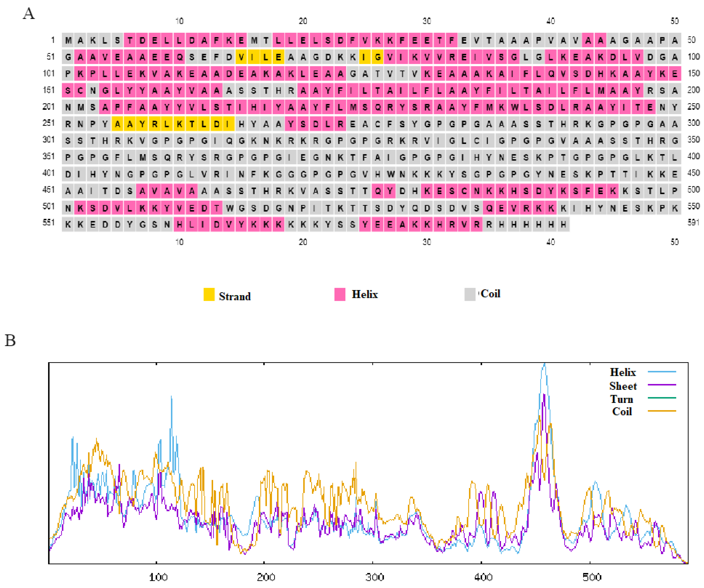This screenshot has height=588, width=704.
Task: Click the gray Coil legend swatch
Action: (x=470, y=294)
